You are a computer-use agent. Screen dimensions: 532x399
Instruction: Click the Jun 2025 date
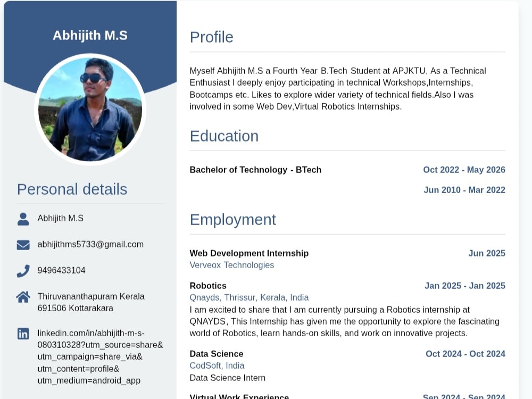[487, 253]
